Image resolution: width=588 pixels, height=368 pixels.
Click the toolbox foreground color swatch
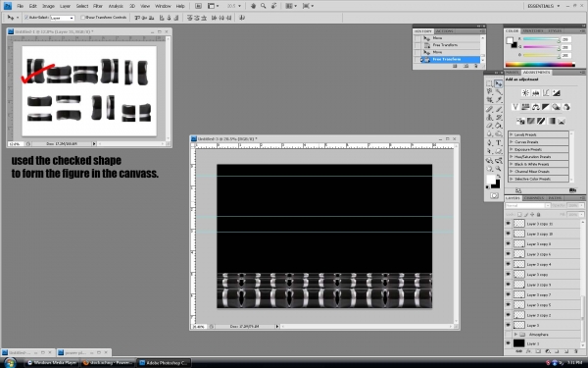pos(491,180)
